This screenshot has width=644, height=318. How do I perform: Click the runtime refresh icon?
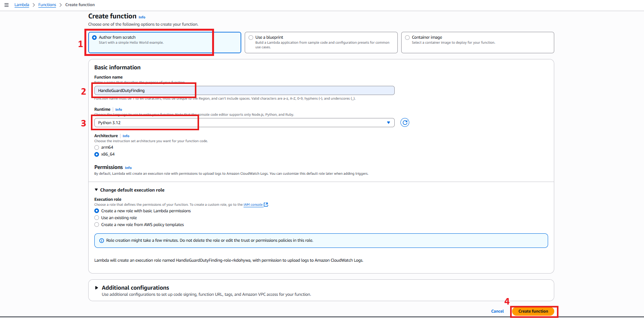tap(405, 123)
